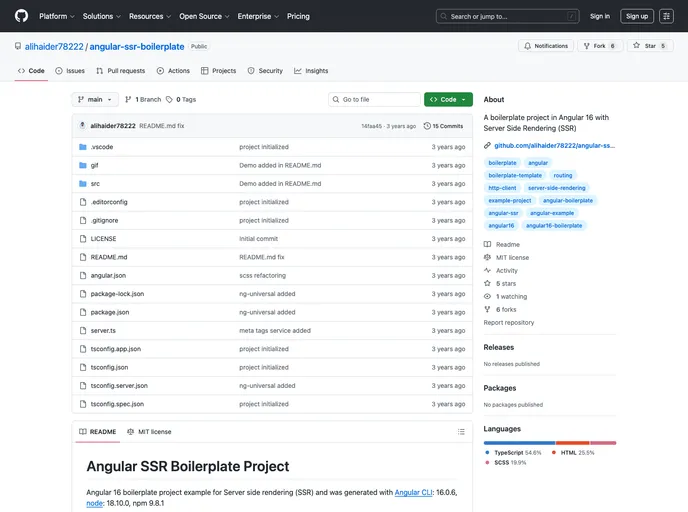Open the Platform dropdown menu
Screen dimensions: 688x512
[57, 16]
